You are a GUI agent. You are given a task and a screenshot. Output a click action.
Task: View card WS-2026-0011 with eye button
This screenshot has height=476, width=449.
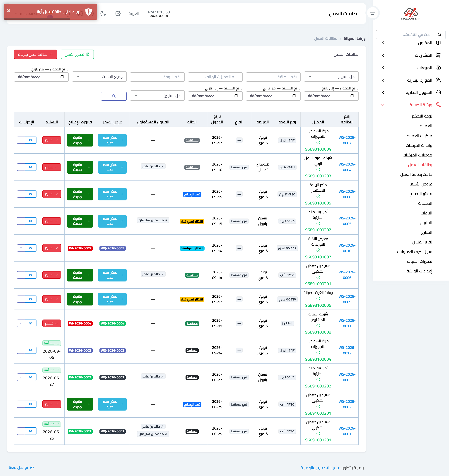coord(30,323)
